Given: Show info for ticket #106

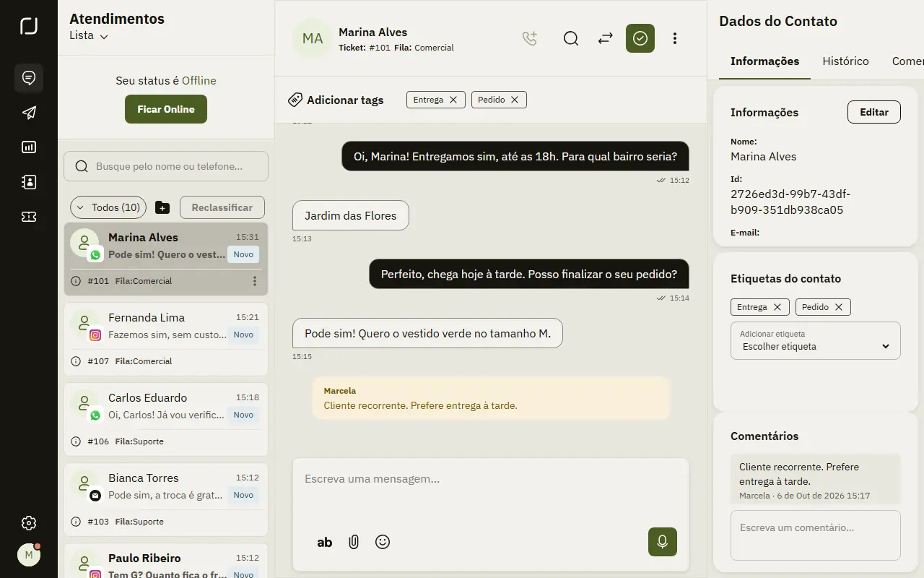Looking at the screenshot, I should pyautogui.click(x=76, y=441).
